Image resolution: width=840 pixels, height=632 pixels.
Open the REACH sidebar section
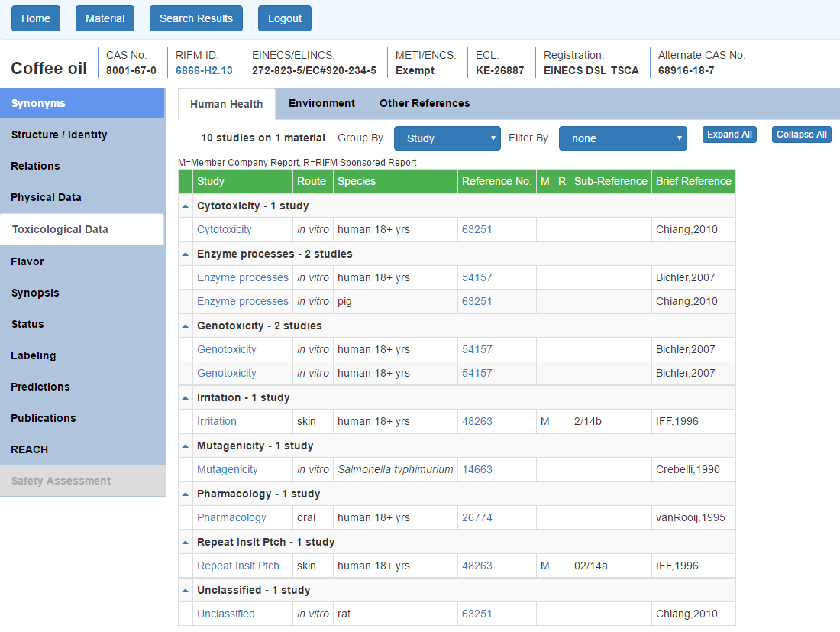[82, 450]
